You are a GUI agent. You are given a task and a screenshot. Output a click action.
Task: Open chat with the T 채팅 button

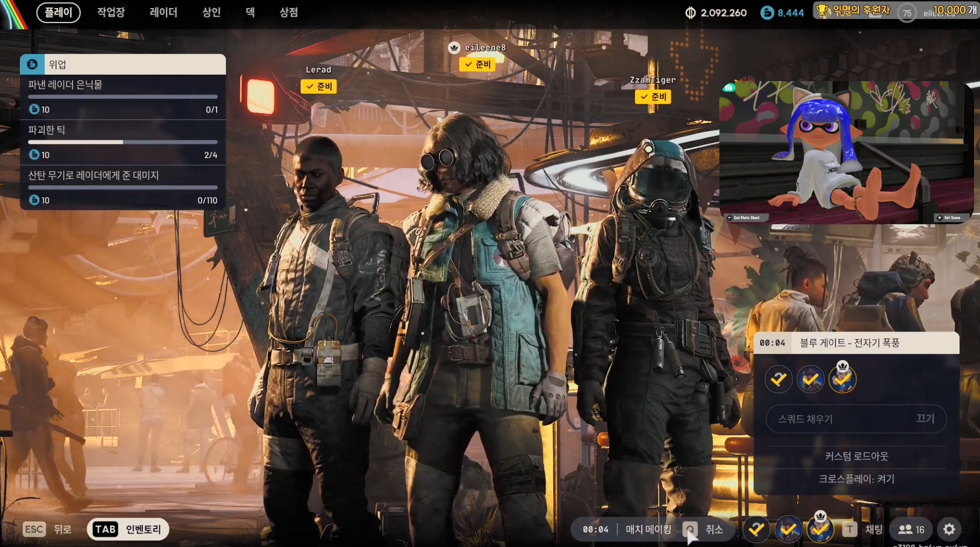coord(862,529)
